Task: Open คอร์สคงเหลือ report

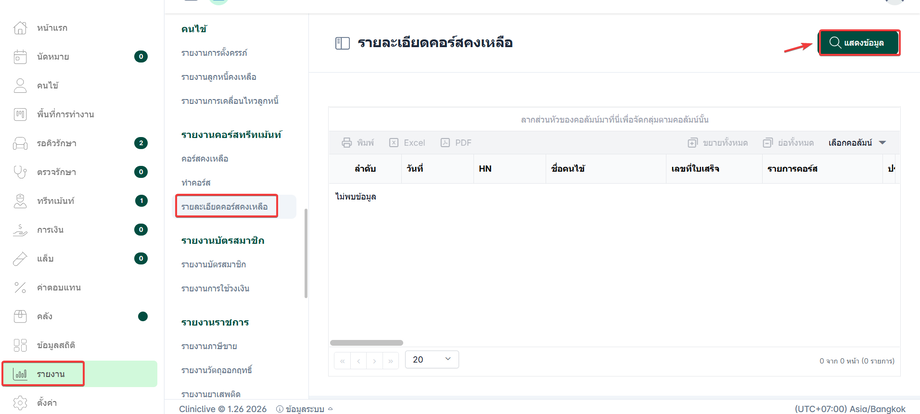Action: [x=205, y=159]
